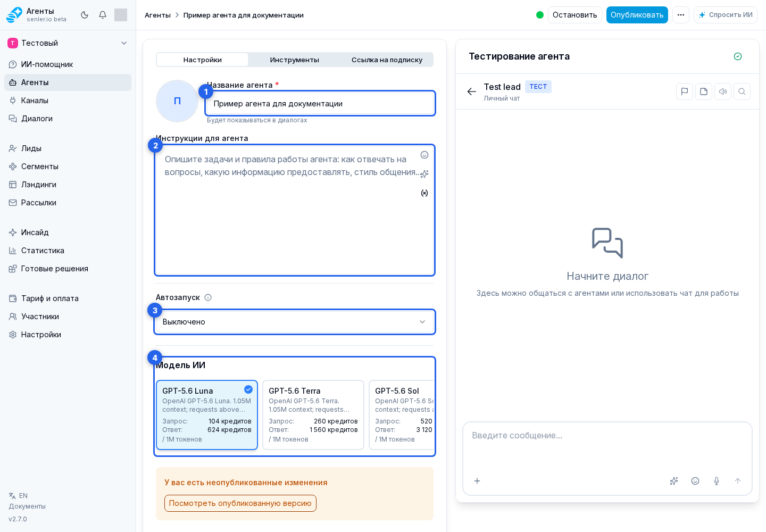The width and height of the screenshot is (766, 532).
Task: Choose the GPT-5.6 Sol model card
Action: [402, 415]
